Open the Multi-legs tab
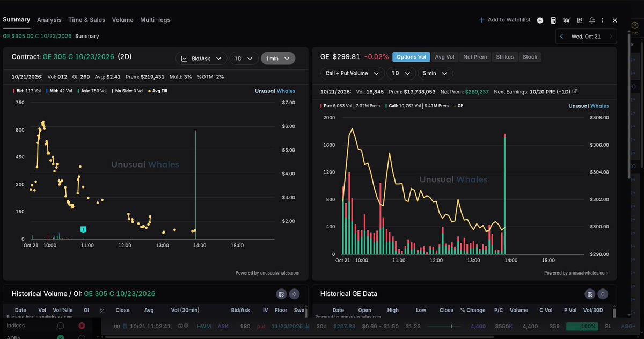The height and width of the screenshot is (339, 644). [x=155, y=20]
